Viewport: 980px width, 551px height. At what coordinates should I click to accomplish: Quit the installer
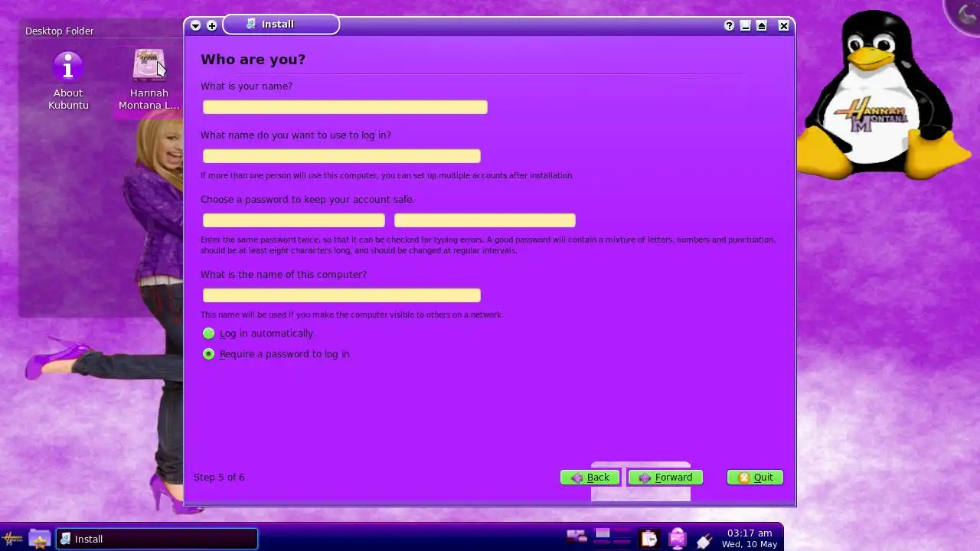point(755,478)
